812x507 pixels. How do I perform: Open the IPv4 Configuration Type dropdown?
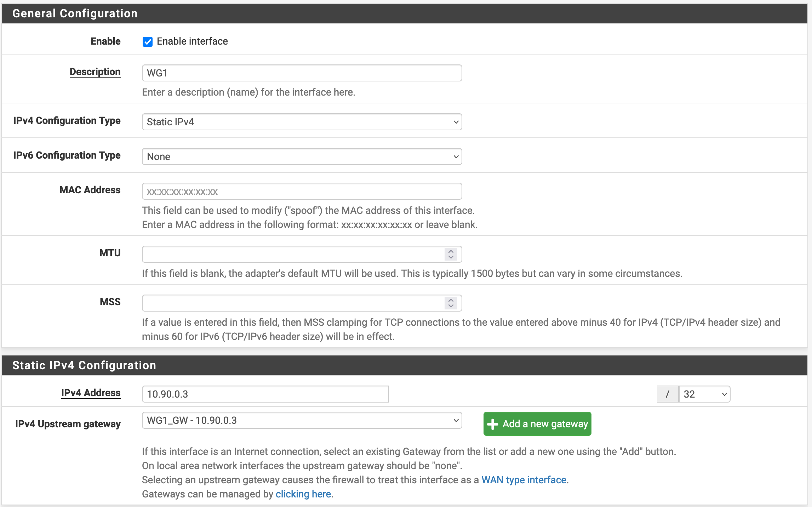coord(302,121)
